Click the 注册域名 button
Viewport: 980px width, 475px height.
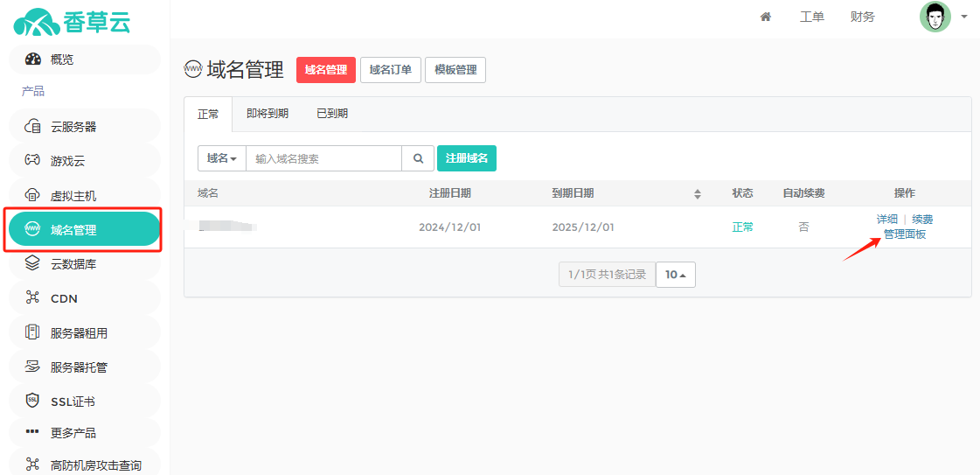467,158
